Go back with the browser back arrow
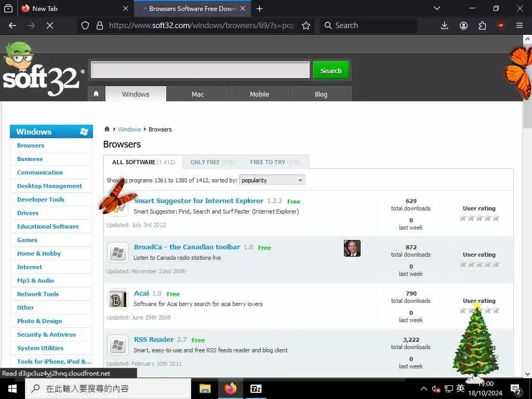Screen dimensions: 532x399 coord(12,25)
